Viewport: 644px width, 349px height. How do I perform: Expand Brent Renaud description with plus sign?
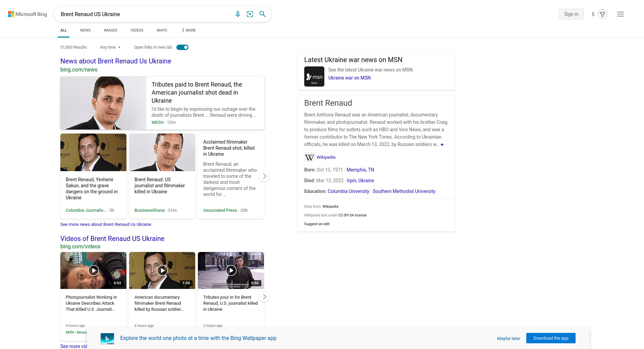pos(442,145)
